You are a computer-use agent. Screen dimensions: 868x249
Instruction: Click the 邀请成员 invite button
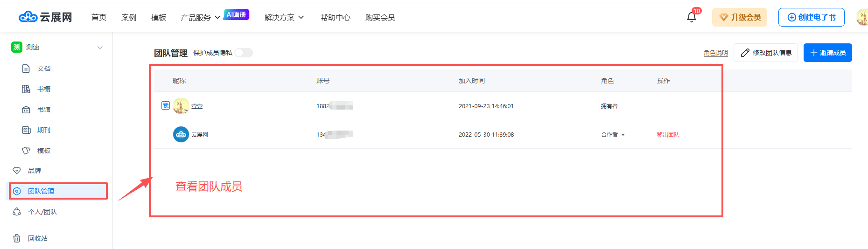point(827,53)
